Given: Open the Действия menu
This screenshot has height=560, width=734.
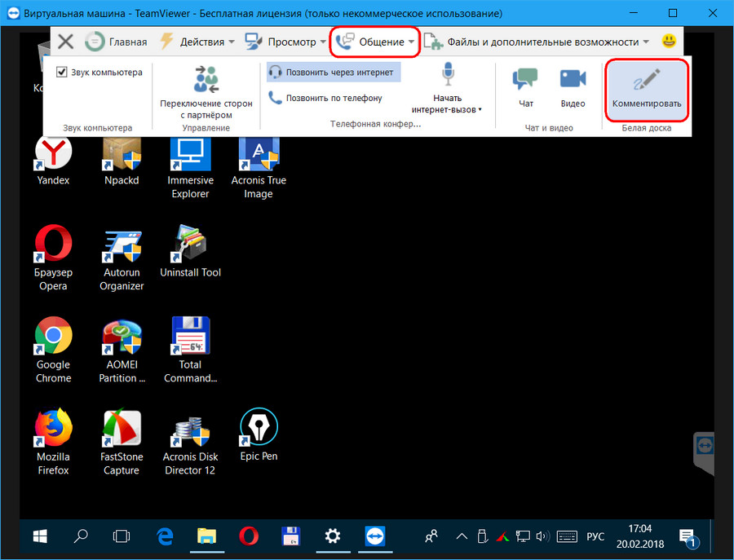Looking at the screenshot, I should coord(197,42).
